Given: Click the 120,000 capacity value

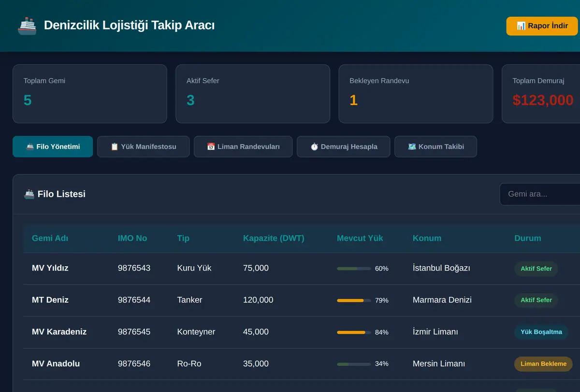Looking at the screenshot, I should [258, 300].
